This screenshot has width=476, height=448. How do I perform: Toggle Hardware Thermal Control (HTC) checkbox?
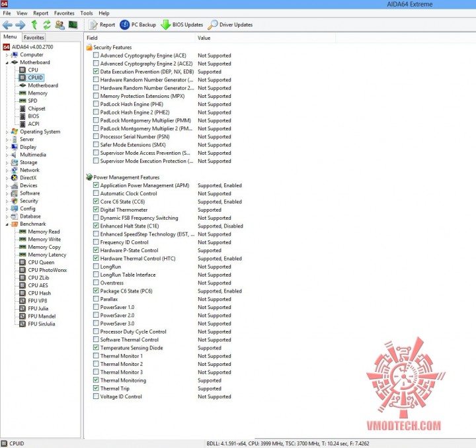coord(96,258)
